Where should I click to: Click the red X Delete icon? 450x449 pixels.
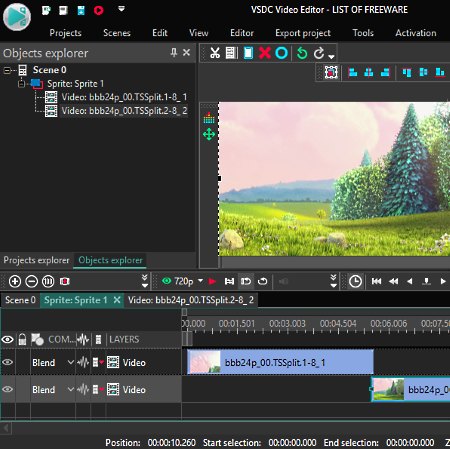point(265,53)
